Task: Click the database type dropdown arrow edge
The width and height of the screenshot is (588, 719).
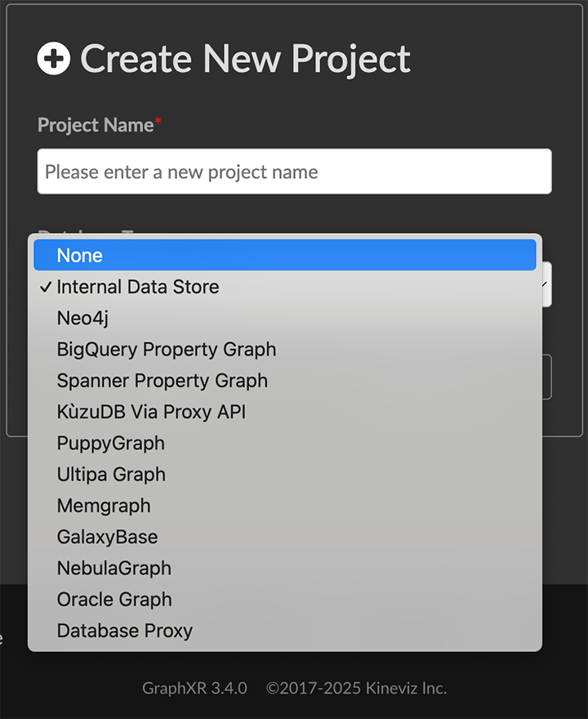Action: pos(546,284)
